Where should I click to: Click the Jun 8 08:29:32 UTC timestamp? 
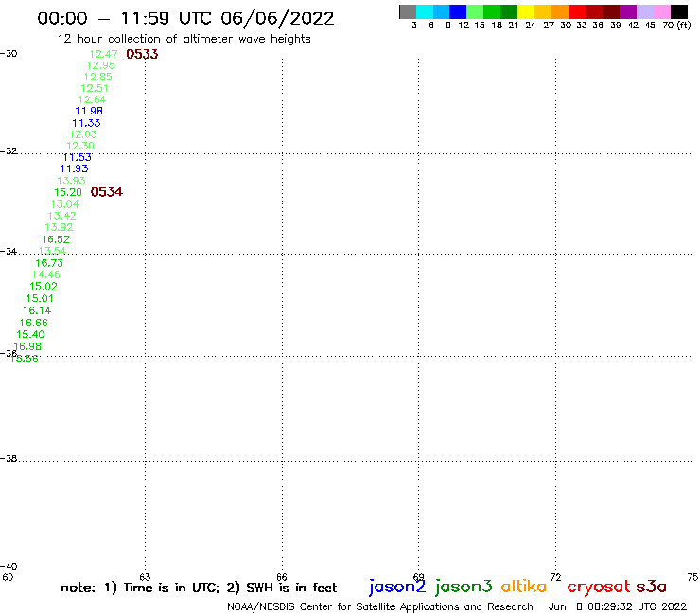(618, 606)
